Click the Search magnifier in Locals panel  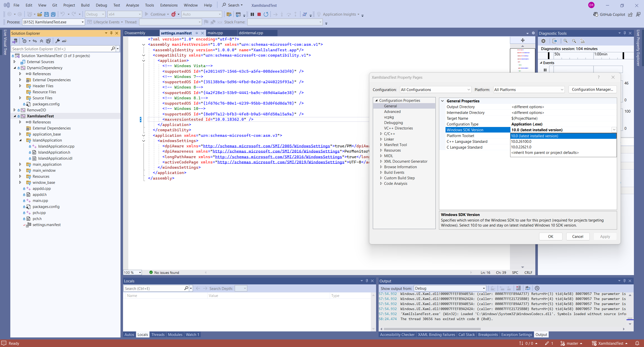point(186,288)
